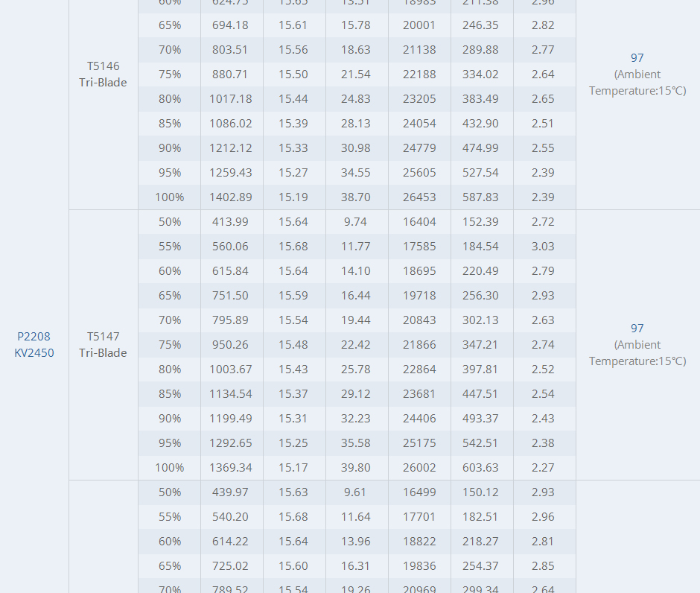Click the 97 temperature link beside T5147
Screen dimensions: 700x593
tap(637, 328)
